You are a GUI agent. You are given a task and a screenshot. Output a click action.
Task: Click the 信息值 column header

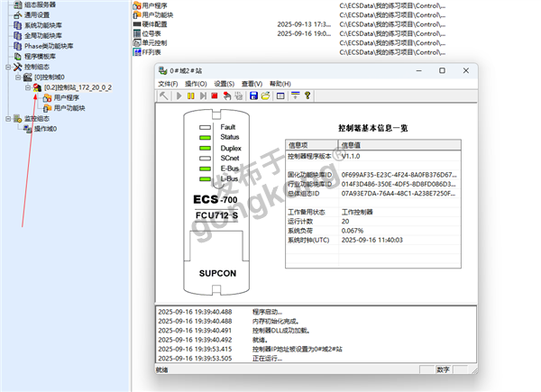point(399,145)
